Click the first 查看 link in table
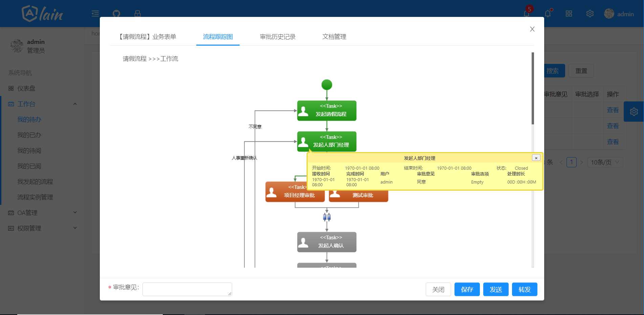644x315 pixels. [x=613, y=110]
